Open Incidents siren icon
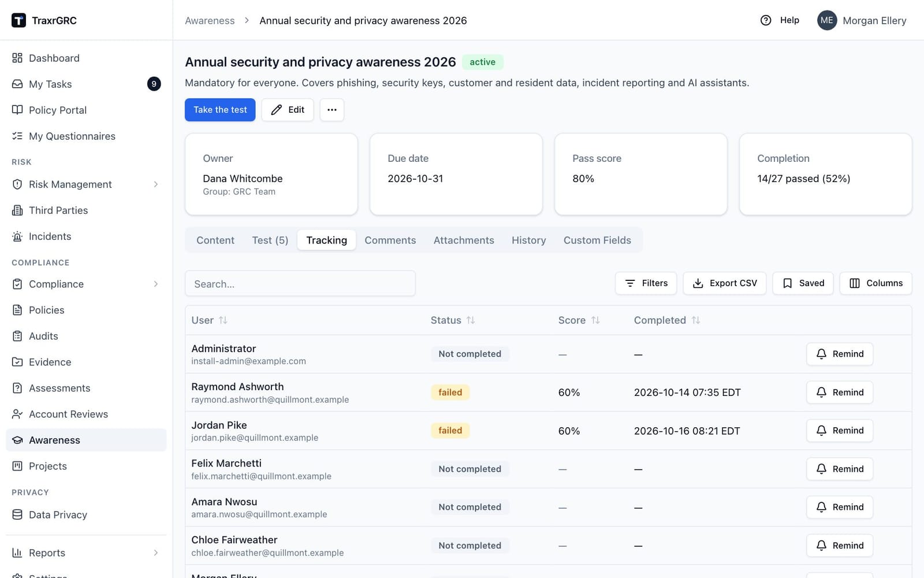Screen dimensions: 924x578 point(17,236)
